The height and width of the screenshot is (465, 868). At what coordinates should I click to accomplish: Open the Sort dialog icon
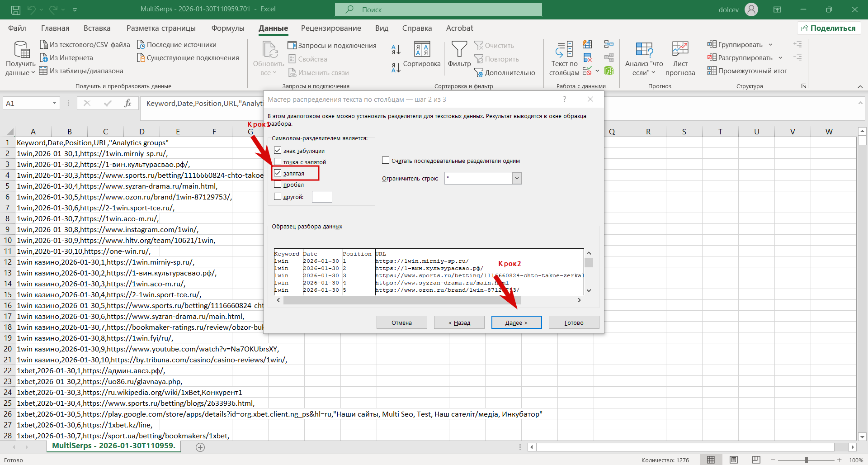tap(421, 50)
